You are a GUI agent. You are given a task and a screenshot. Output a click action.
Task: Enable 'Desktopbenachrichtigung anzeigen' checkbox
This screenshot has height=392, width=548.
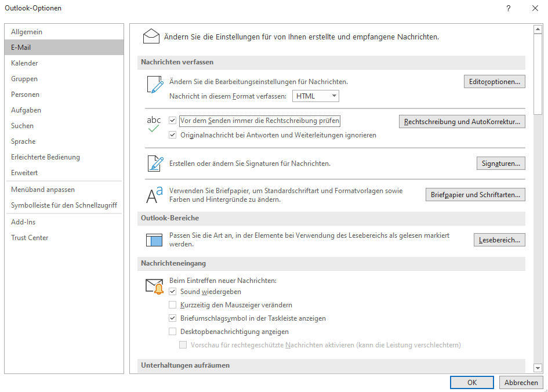(172, 332)
